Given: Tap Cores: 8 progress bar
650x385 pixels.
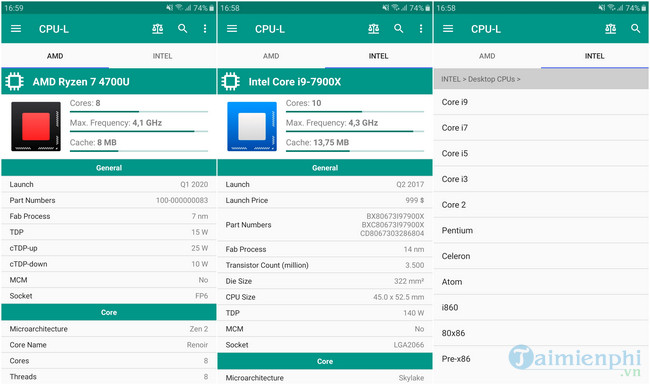Looking at the screenshot, I should [139, 111].
